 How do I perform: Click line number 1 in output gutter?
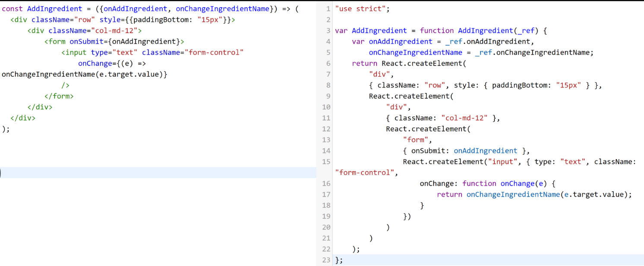[x=328, y=9]
